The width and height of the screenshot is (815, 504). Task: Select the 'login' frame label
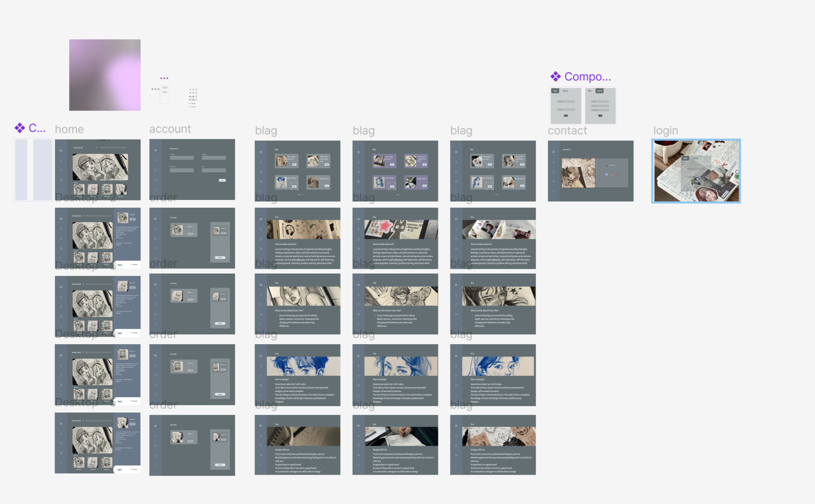[665, 131]
